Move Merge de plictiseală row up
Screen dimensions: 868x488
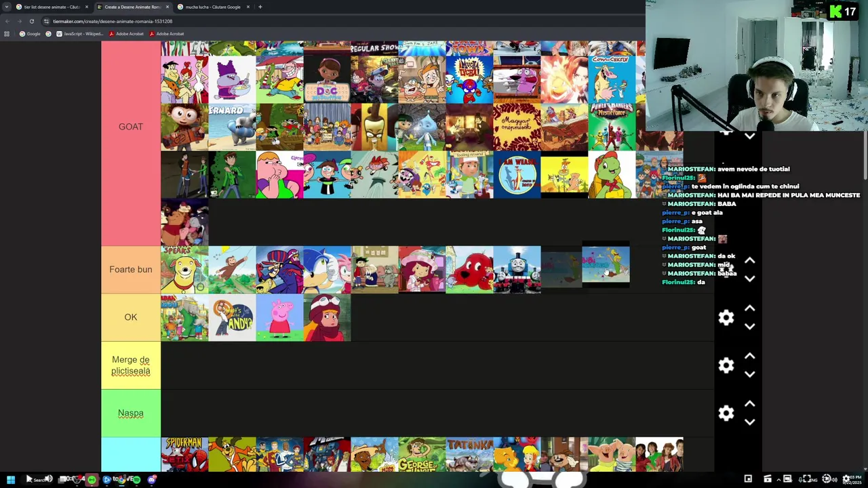pyautogui.click(x=749, y=356)
